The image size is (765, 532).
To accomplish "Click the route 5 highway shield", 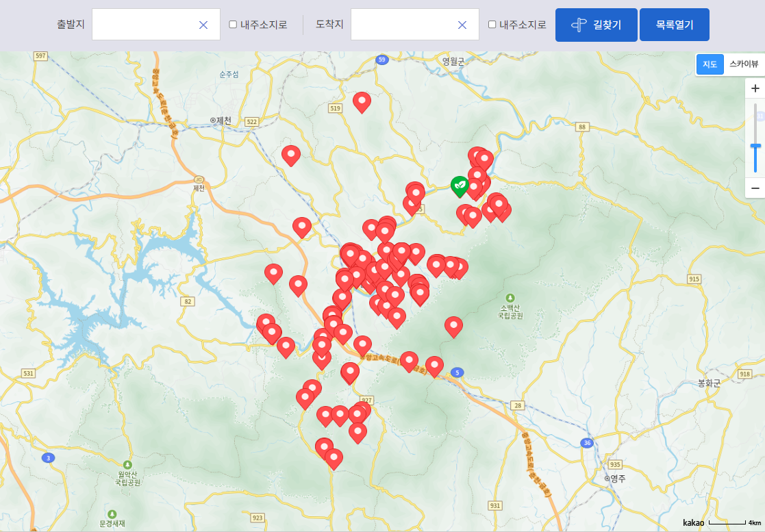I will point(457,372).
